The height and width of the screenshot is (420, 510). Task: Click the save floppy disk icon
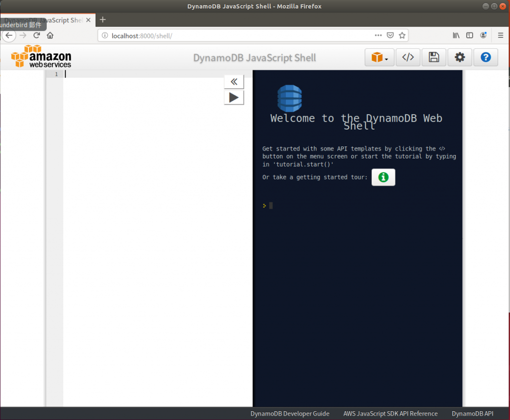tap(434, 58)
